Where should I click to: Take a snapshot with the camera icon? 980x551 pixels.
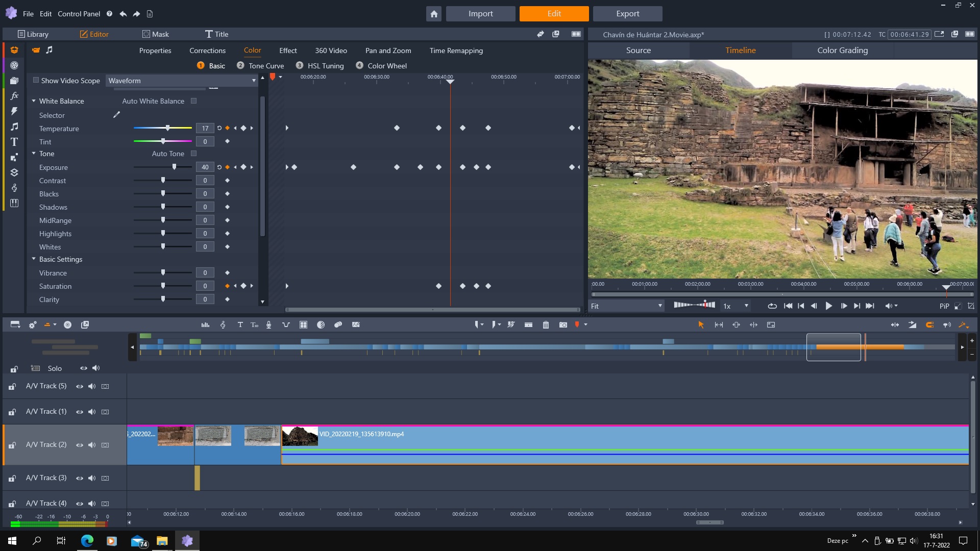[563, 325]
